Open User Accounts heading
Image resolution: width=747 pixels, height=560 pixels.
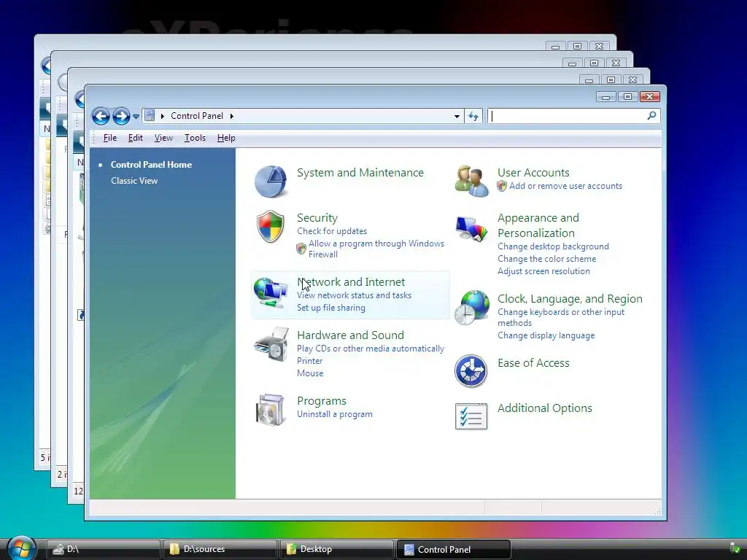pyautogui.click(x=533, y=172)
